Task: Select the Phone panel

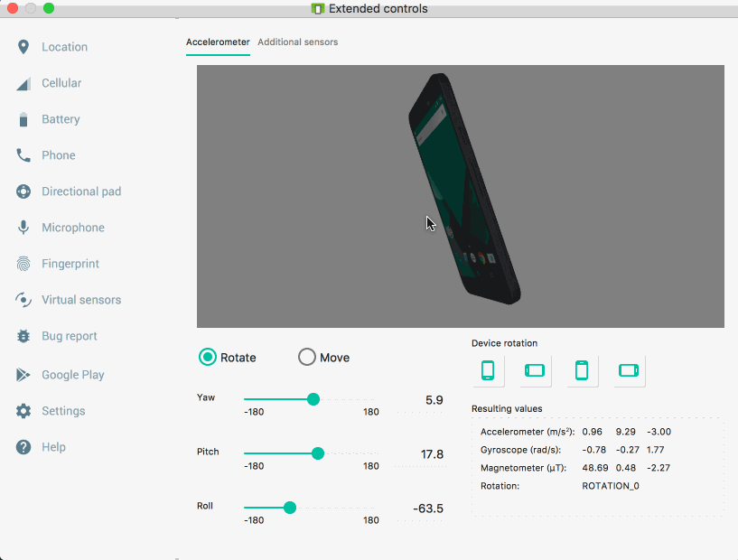Action: click(x=60, y=155)
